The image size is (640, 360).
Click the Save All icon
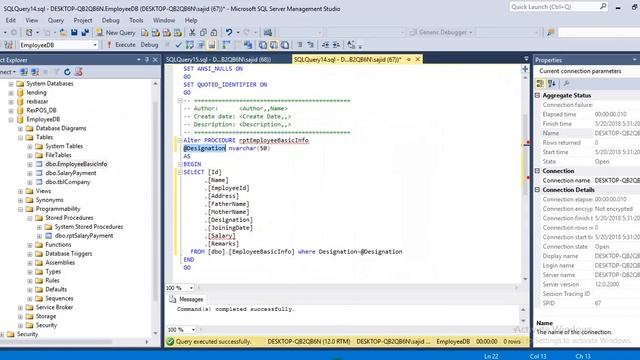(x=85, y=33)
